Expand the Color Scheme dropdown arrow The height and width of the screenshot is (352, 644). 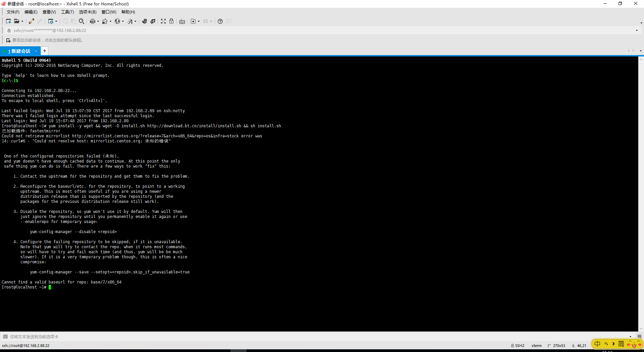(x=110, y=21)
